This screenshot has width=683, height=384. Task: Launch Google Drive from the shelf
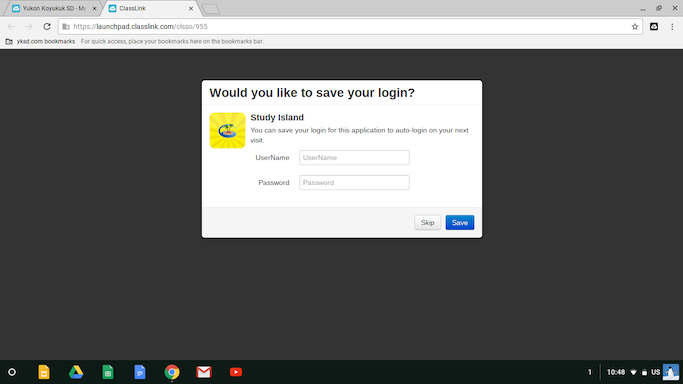pos(76,372)
